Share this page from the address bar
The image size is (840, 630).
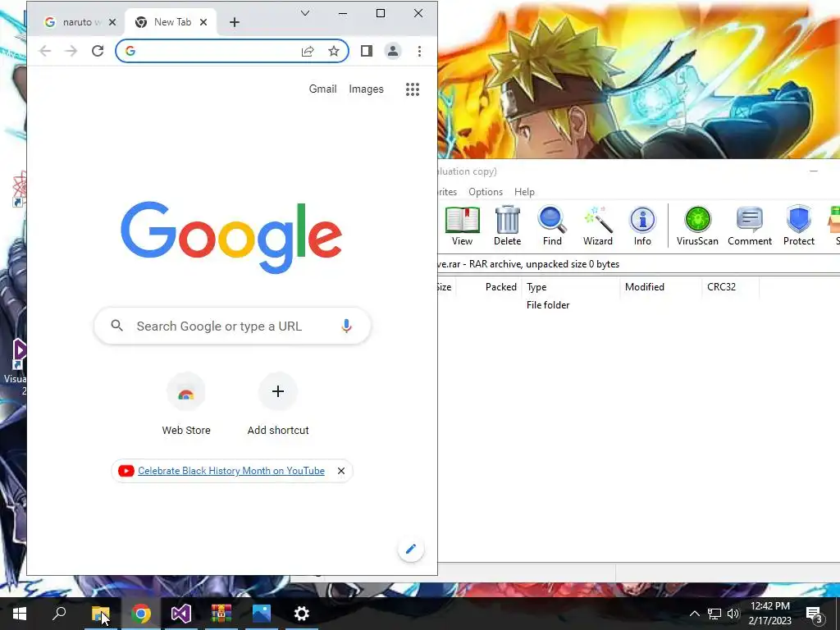coord(308,51)
